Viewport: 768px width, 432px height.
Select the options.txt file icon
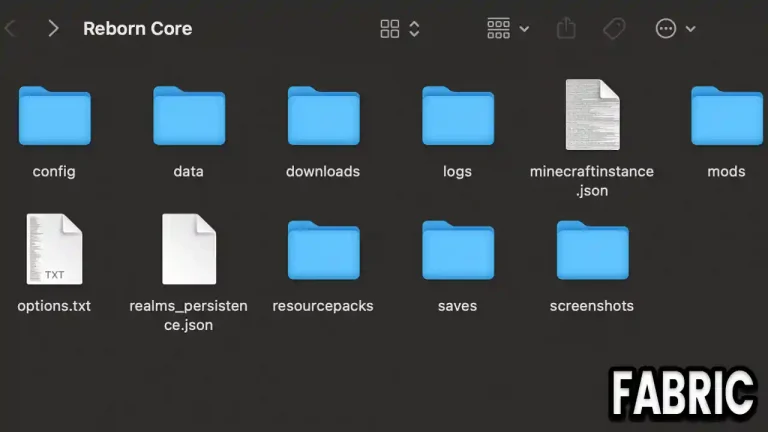tap(54, 249)
